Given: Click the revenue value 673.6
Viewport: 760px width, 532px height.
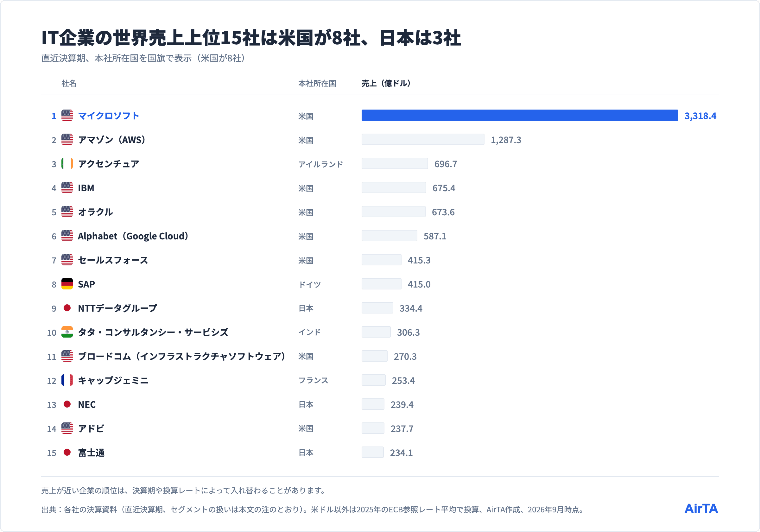Looking at the screenshot, I should point(443,212).
